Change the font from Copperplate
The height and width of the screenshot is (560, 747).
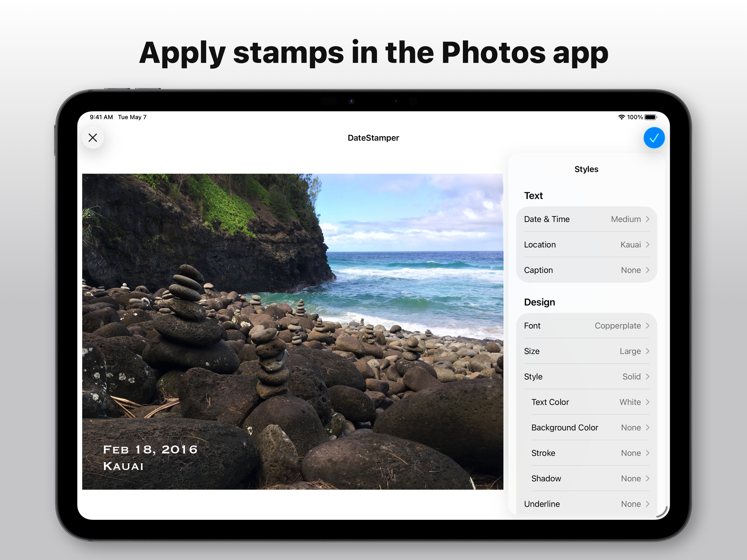586,326
